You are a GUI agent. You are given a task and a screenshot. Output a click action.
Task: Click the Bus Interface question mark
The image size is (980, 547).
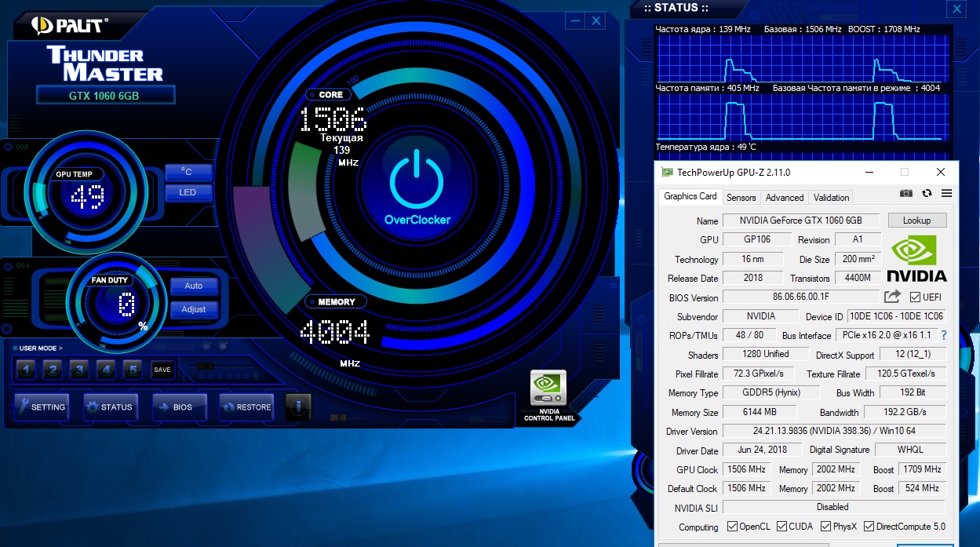(943, 335)
